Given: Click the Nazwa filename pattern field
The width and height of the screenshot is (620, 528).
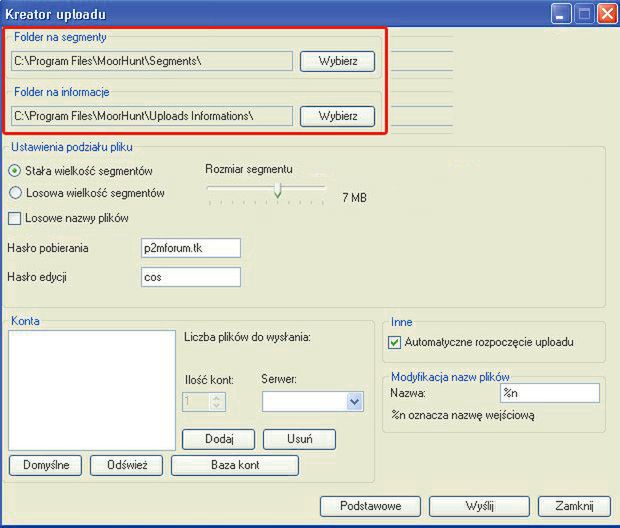Looking at the screenshot, I should coord(550,393).
